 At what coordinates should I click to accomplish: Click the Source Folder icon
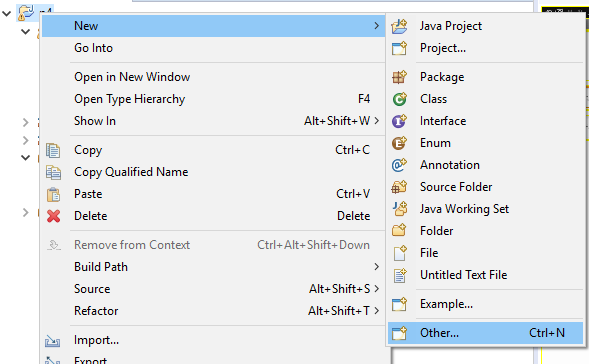pos(399,187)
